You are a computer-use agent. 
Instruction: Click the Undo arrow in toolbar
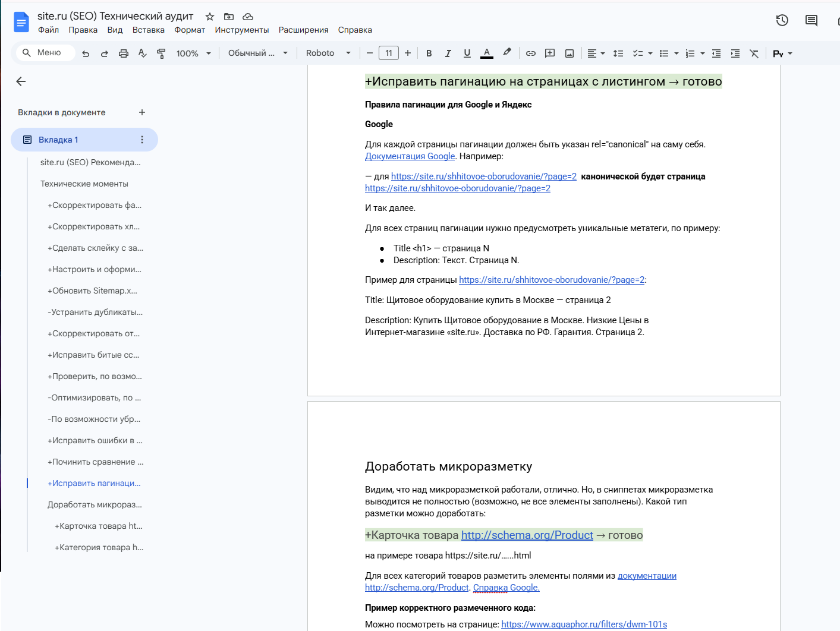point(86,53)
